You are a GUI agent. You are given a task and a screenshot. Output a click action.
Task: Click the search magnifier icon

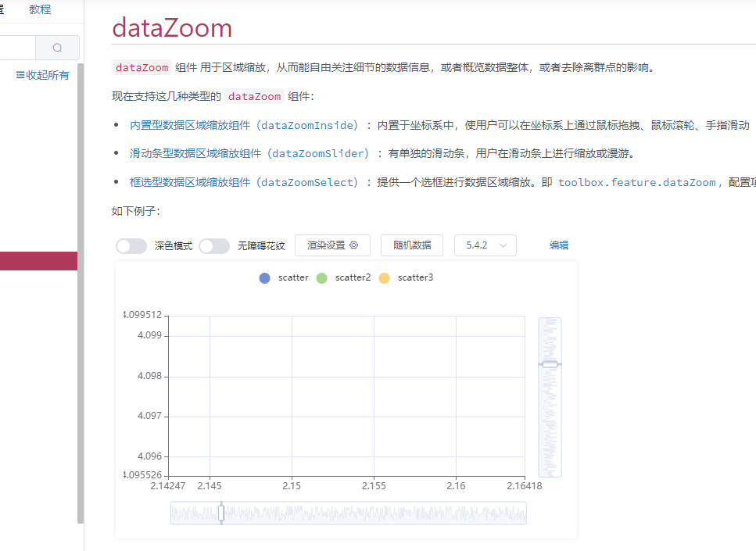(56, 48)
